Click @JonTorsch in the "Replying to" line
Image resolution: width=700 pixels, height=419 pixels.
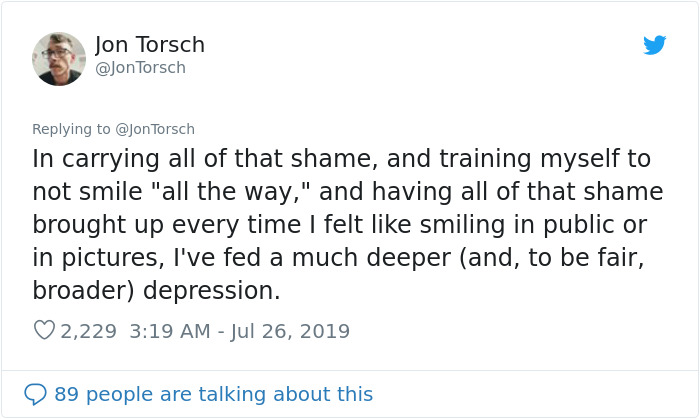coord(155,128)
